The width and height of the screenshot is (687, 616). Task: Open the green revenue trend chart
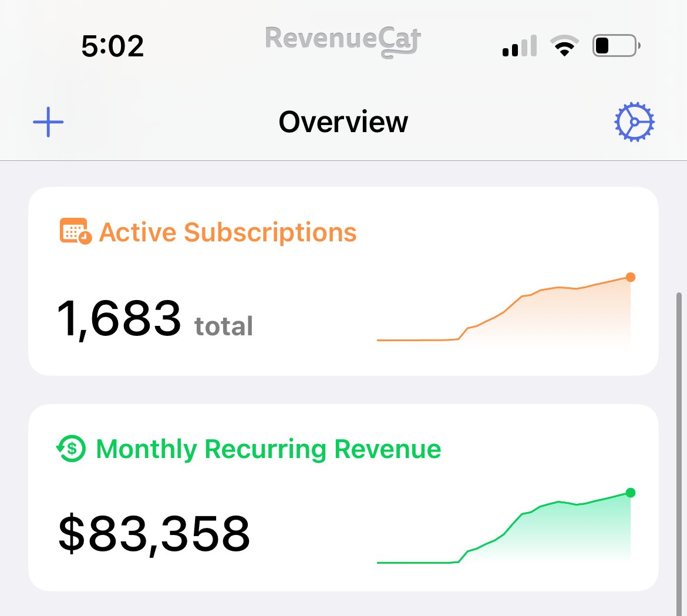pyautogui.click(x=506, y=526)
